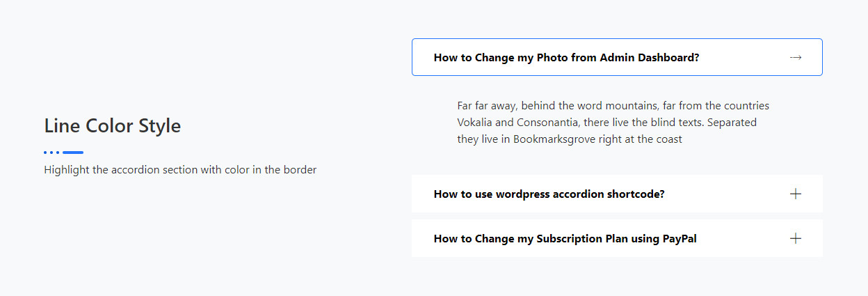Click the plus icon for wordpress accordion shortcode
Screen dimensions: 868x296
[796, 194]
